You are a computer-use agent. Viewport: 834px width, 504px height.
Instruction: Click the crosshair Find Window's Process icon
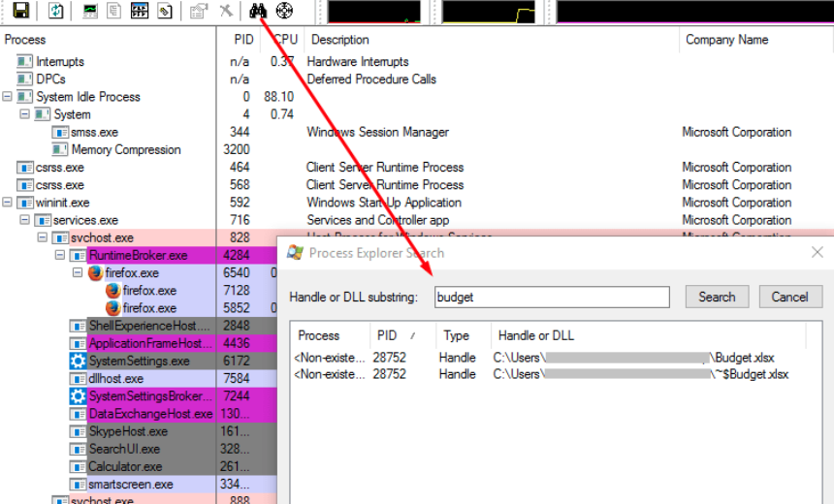284,10
